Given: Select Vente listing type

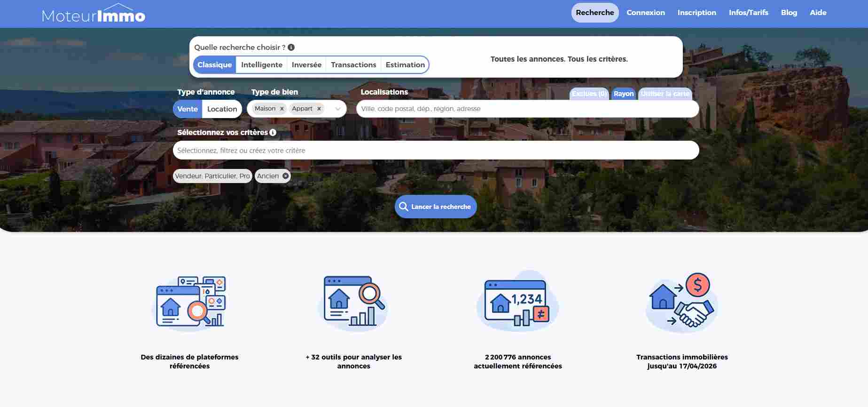Looking at the screenshot, I should point(188,109).
